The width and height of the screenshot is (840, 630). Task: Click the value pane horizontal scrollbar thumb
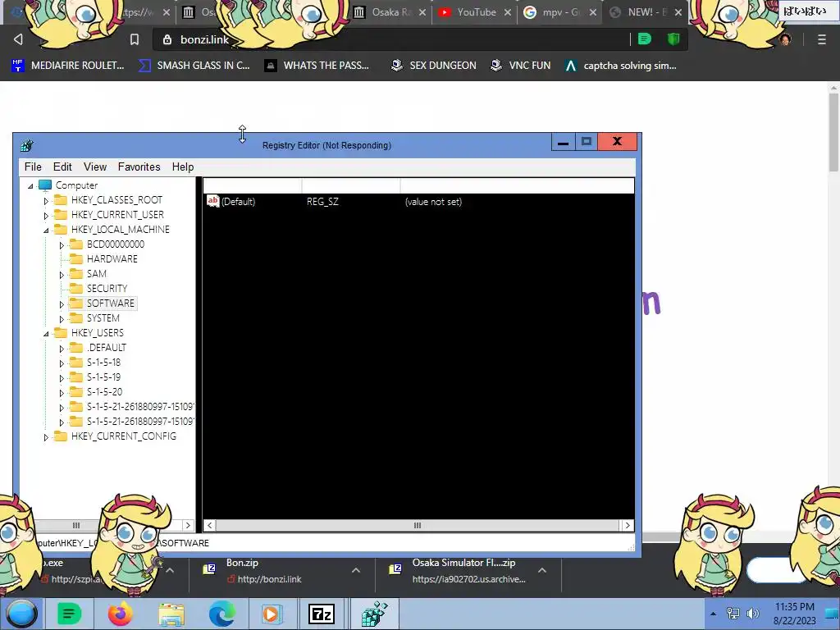point(418,525)
